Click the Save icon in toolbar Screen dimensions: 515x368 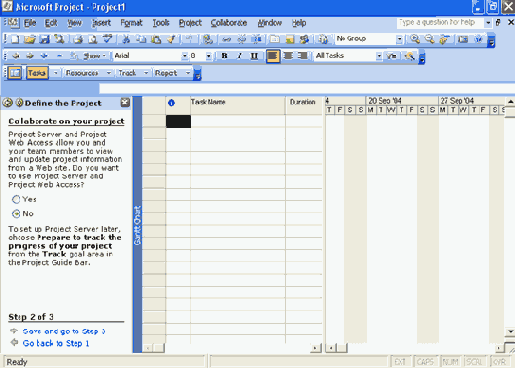(x=44, y=39)
